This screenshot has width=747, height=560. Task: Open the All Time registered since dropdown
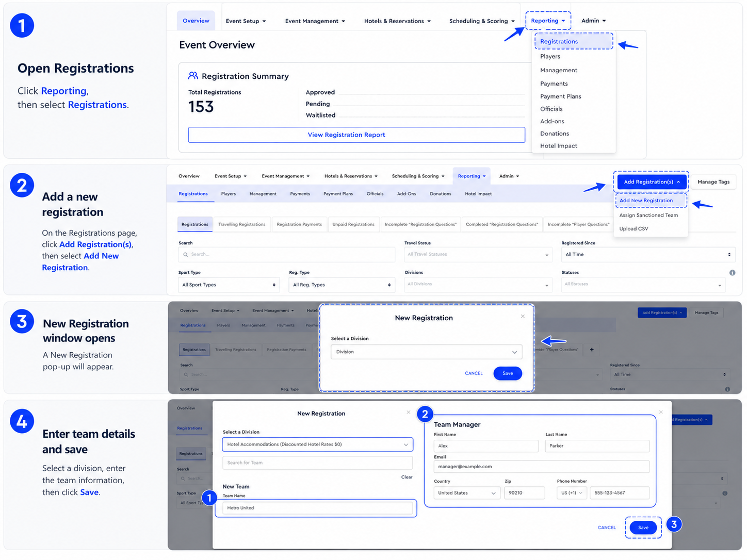pyautogui.click(x=648, y=254)
